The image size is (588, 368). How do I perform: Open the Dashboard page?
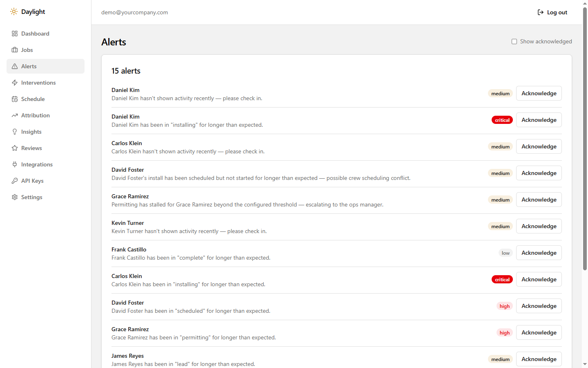click(45, 34)
